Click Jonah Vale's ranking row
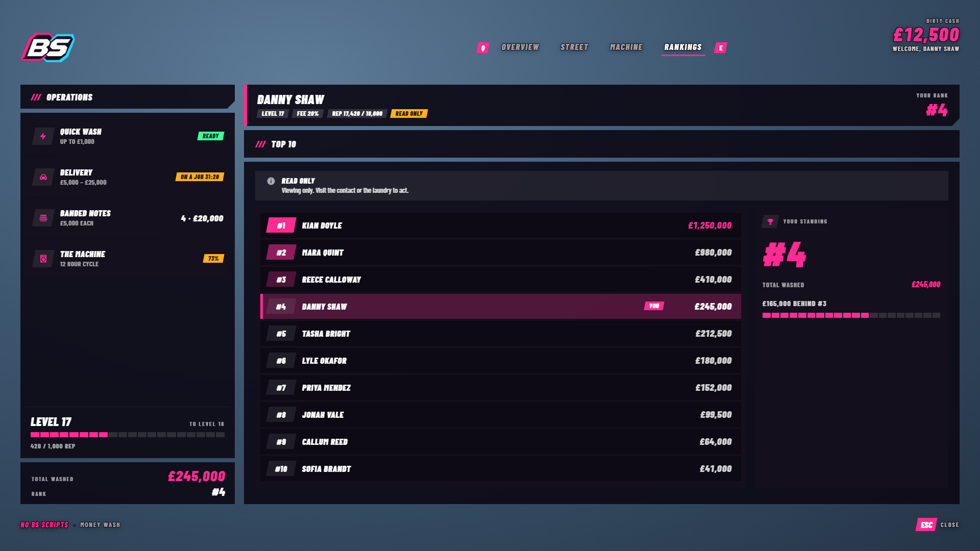 (x=501, y=415)
